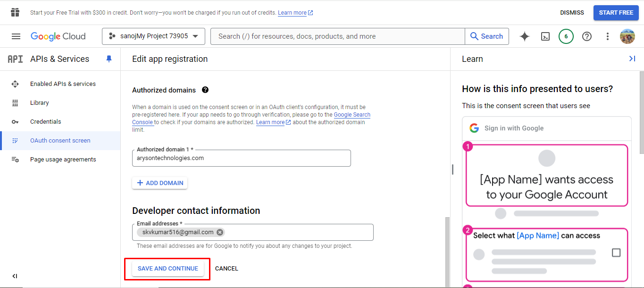Image resolution: width=644 pixels, height=288 pixels.
Task: Collapse the Learn side panel
Action: [x=632, y=59]
